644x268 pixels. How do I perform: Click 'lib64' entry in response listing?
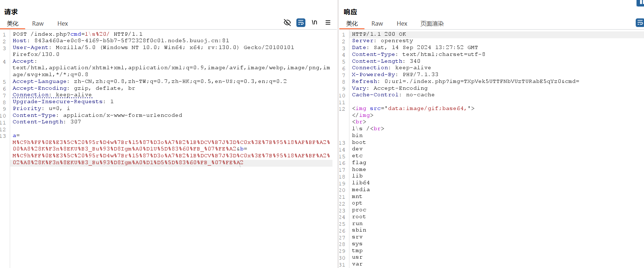pos(361,183)
